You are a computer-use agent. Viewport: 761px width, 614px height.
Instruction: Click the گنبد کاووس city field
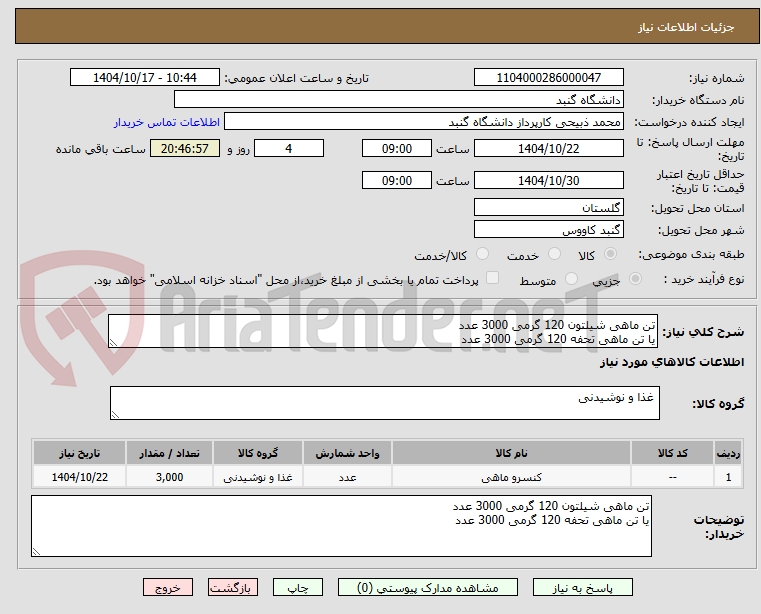pos(548,229)
